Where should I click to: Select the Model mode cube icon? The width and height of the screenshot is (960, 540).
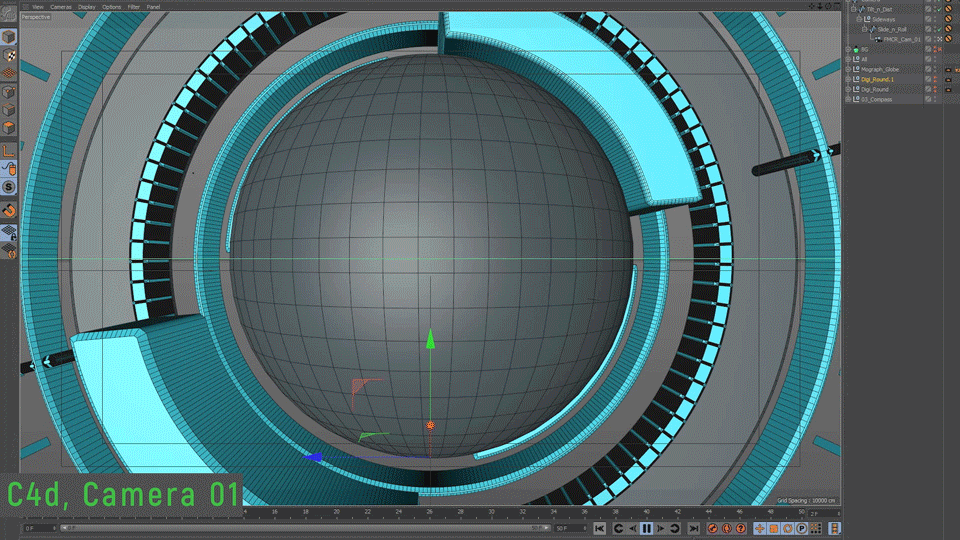(x=9, y=37)
